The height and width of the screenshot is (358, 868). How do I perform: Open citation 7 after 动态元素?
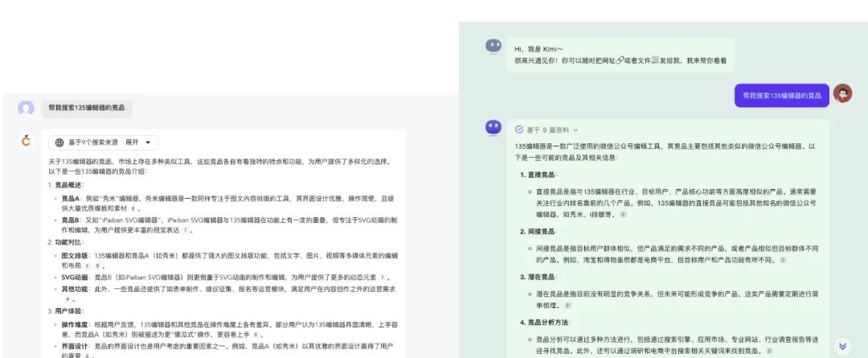tap(382, 277)
